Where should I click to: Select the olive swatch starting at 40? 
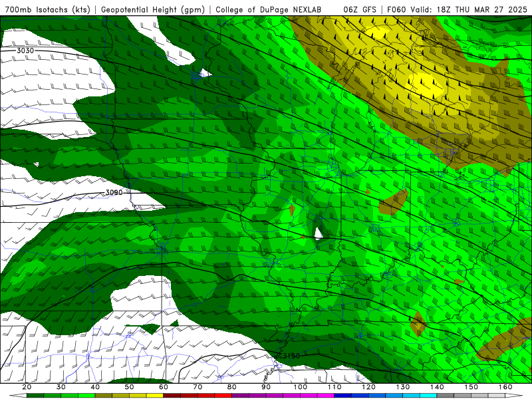(x=104, y=396)
